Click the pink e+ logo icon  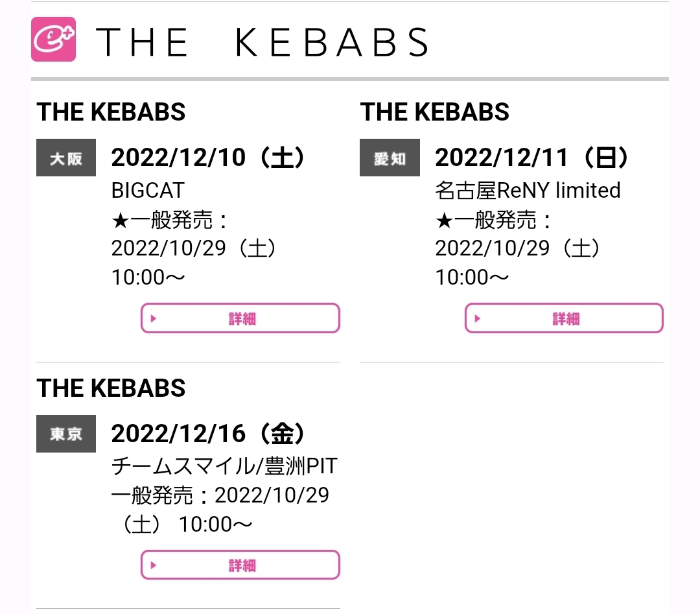(x=53, y=39)
